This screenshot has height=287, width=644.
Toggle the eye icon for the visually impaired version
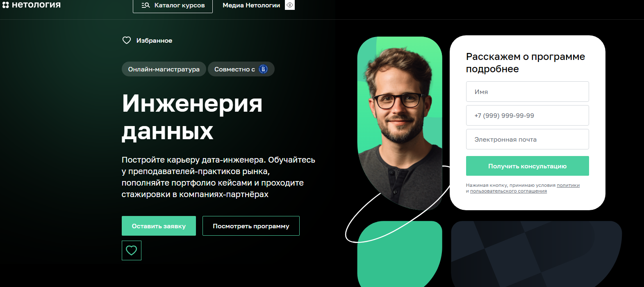290,5
